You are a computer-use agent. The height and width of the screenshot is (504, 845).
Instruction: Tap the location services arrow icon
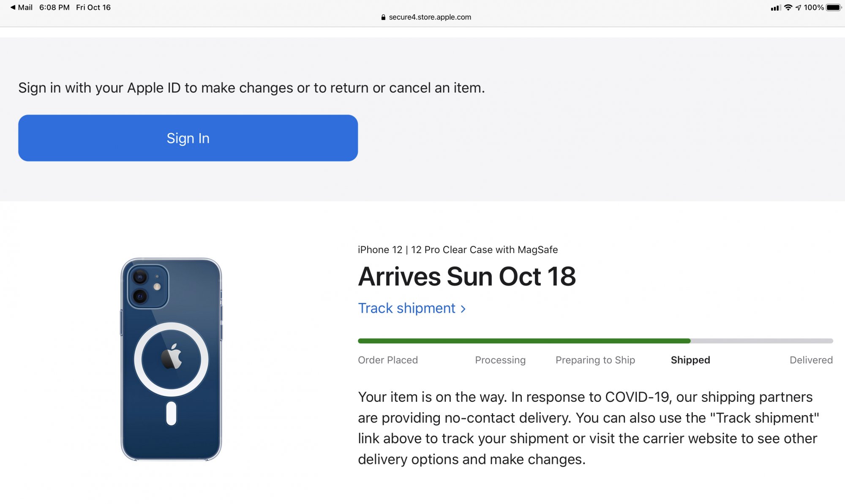(798, 8)
